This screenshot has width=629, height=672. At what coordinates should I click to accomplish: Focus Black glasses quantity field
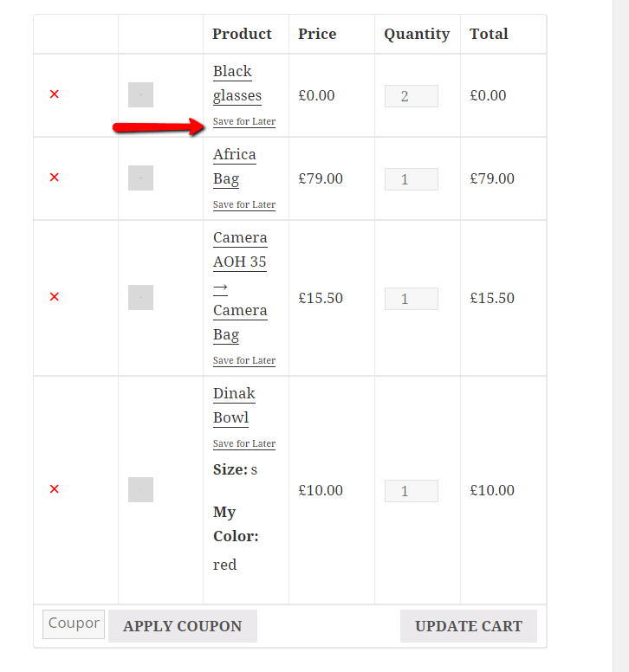click(x=411, y=96)
